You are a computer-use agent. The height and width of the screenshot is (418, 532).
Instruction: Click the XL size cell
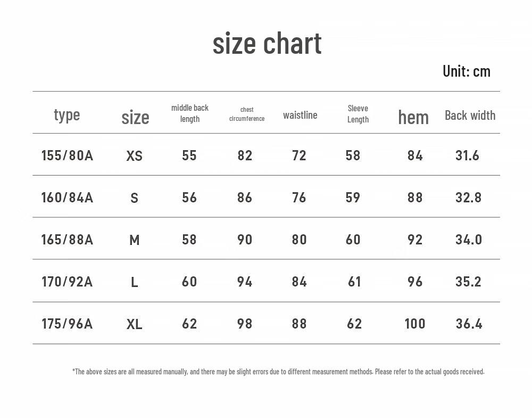(135, 324)
